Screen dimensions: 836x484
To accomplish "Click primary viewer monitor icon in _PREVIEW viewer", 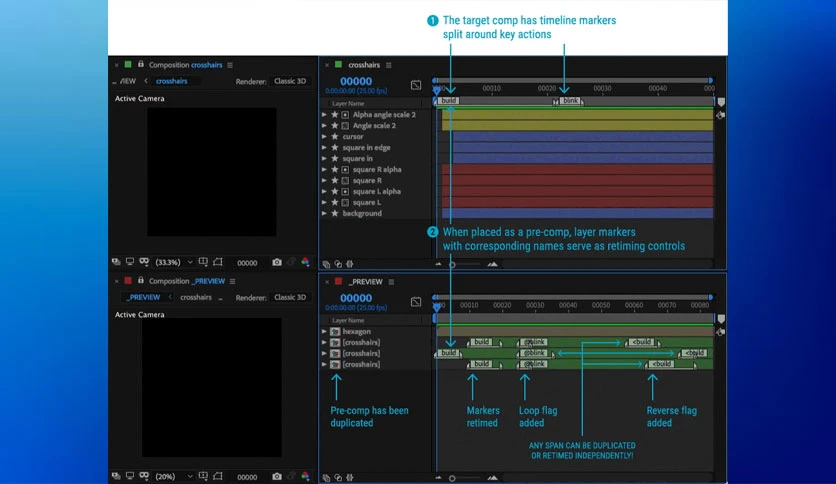I will point(130,476).
